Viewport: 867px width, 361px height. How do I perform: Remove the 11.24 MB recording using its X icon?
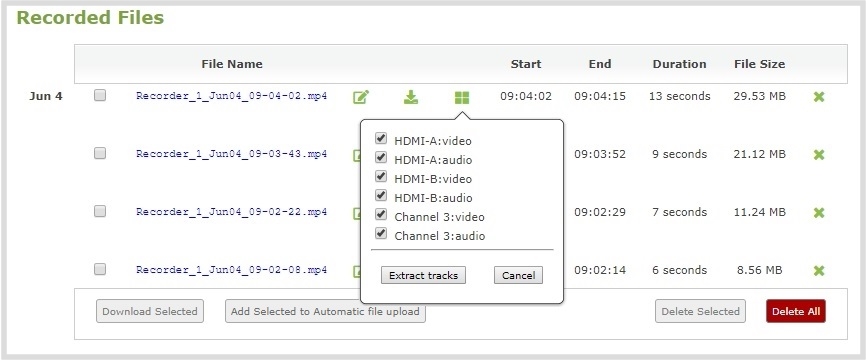[819, 213]
